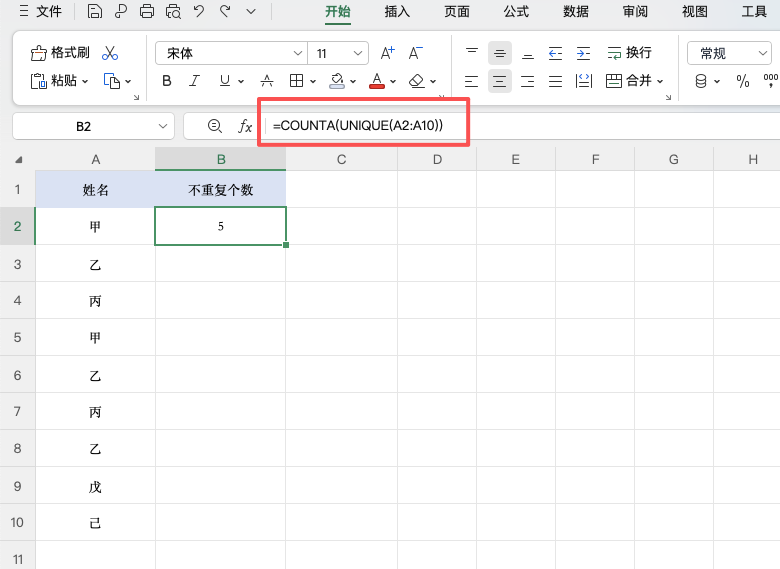The width and height of the screenshot is (780, 569).
Task: Open font settings dialog launcher
Action: 441,96
